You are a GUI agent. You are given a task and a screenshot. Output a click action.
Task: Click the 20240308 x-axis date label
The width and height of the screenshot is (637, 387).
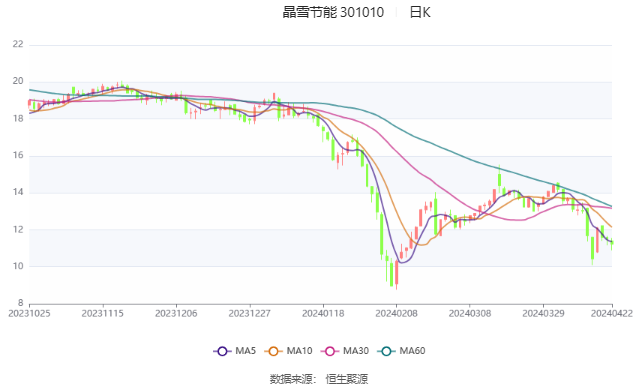470,313
